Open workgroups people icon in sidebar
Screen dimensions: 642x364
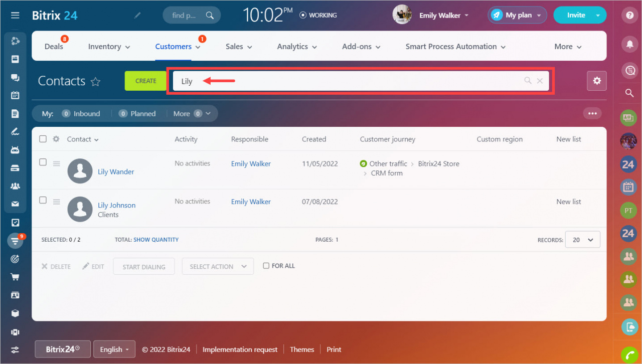click(15, 186)
